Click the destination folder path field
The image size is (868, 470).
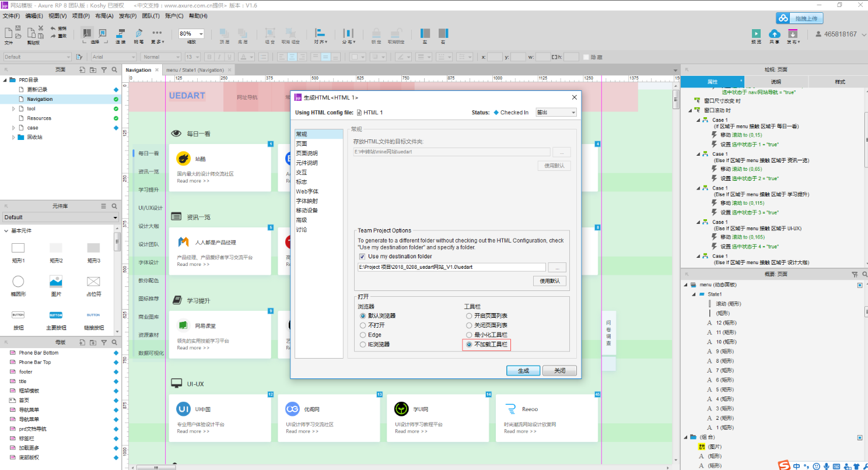(452, 267)
